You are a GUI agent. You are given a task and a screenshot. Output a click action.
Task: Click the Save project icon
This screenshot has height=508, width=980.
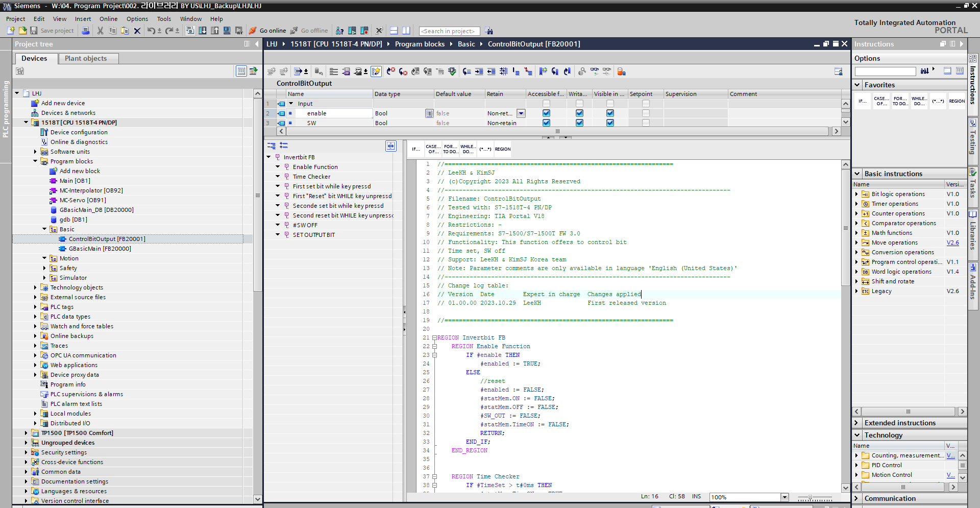(34, 31)
